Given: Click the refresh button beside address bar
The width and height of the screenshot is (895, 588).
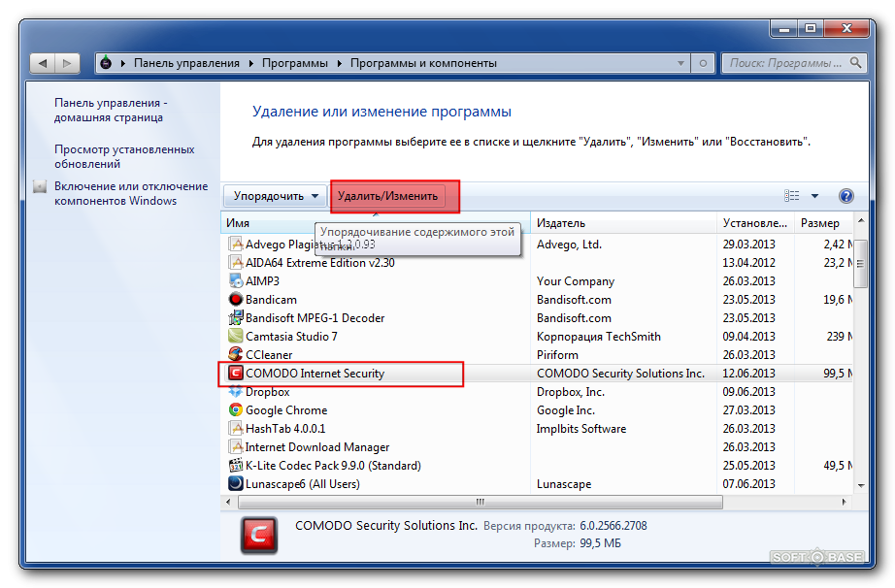Looking at the screenshot, I should click(x=703, y=63).
